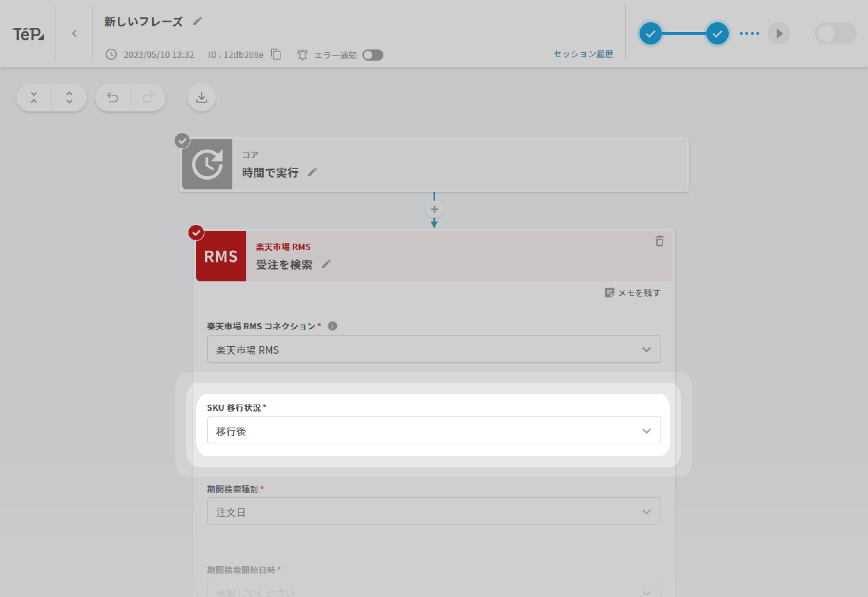This screenshot has height=597, width=868.
Task: Open セッション履歴 link
Action: point(583,54)
